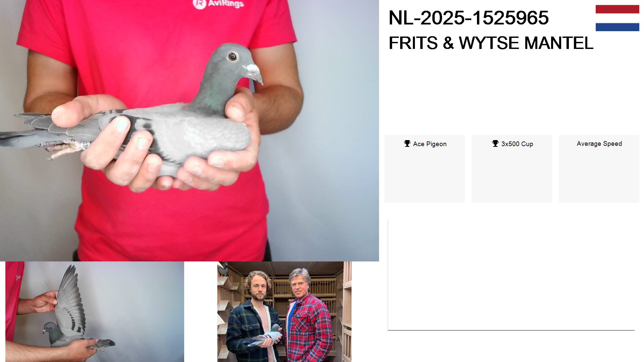Viewport: 644px width, 362px height.
Task: Click the blue stripe of the flag
Action: [x=617, y=27]
